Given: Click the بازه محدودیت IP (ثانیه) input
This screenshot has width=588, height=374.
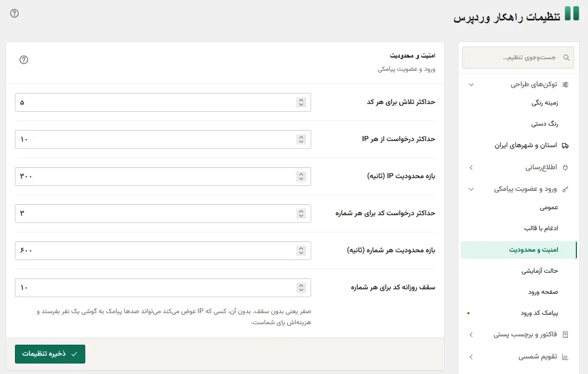Looking at the screenshot, I should (x=163, y=176).
